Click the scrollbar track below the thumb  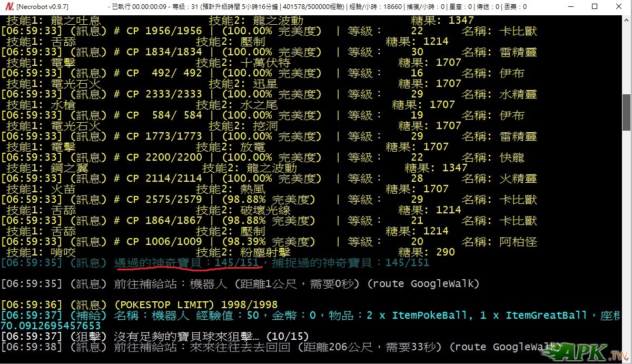click(x=627, y=237)
